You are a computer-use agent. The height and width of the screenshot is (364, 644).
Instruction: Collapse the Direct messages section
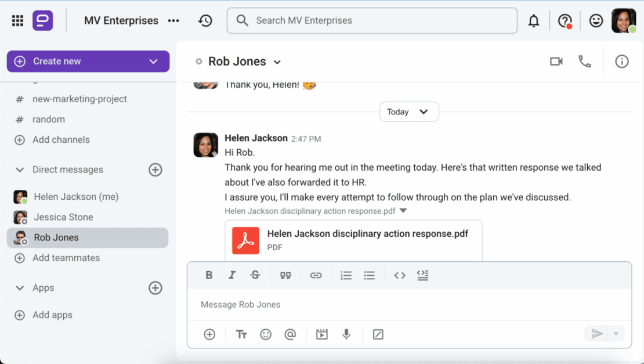(19, 170)
